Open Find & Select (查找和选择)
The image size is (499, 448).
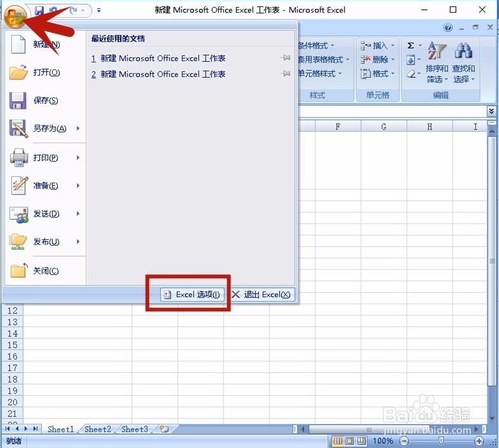coord(463,62)
